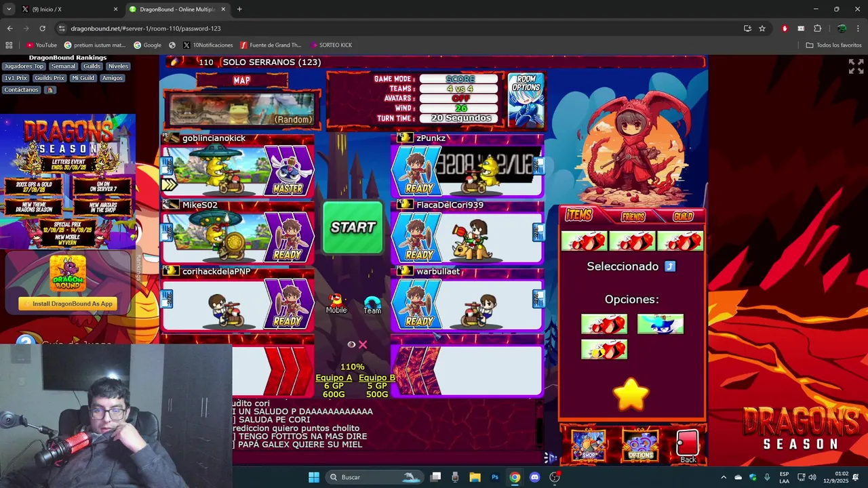Open the 1v1 Prix ranking

(x=16, y=78)
